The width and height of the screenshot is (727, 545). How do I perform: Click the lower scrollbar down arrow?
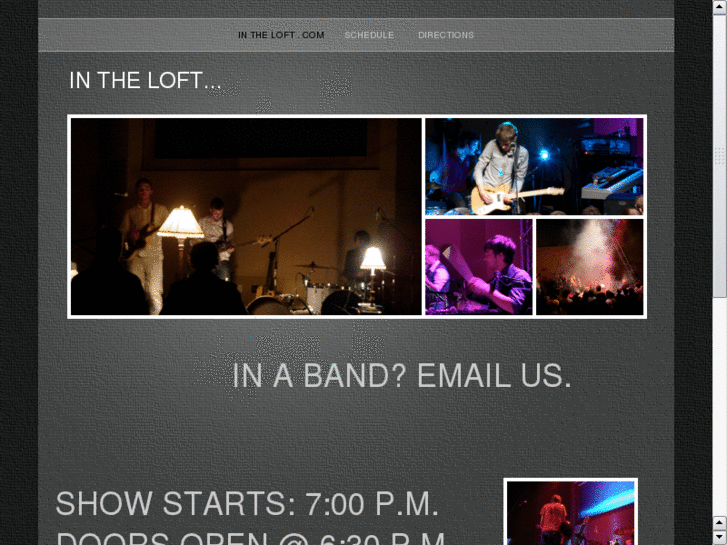pos(719,538)
